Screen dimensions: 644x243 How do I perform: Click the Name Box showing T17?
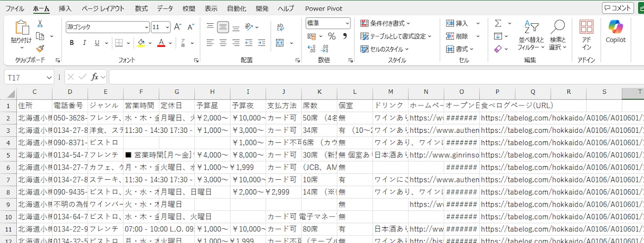(x=29, y=77)
